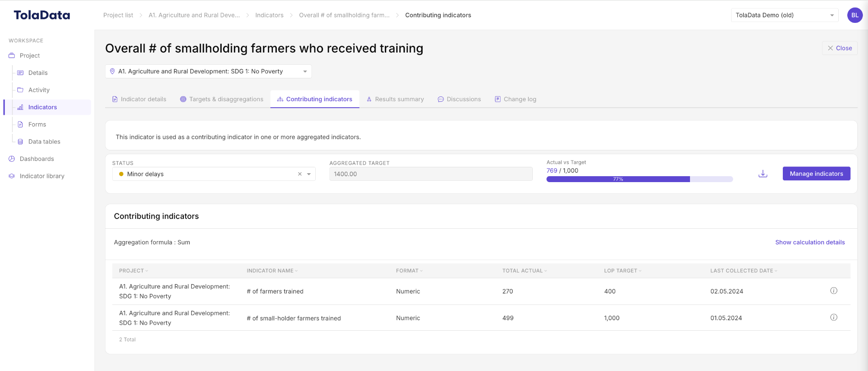868x371 pixels.
Task: Clear the Minor delays status selection
Action: click(300, 174)
